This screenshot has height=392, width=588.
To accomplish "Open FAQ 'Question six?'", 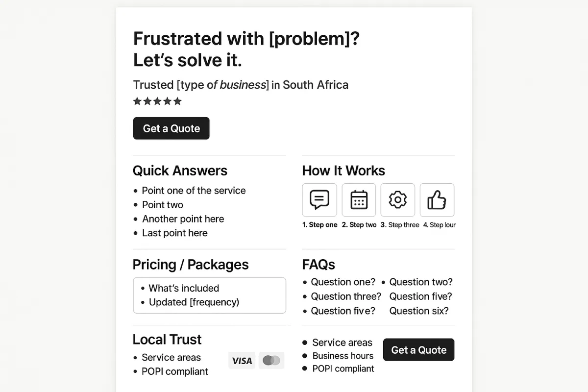I will click(419, 311).
